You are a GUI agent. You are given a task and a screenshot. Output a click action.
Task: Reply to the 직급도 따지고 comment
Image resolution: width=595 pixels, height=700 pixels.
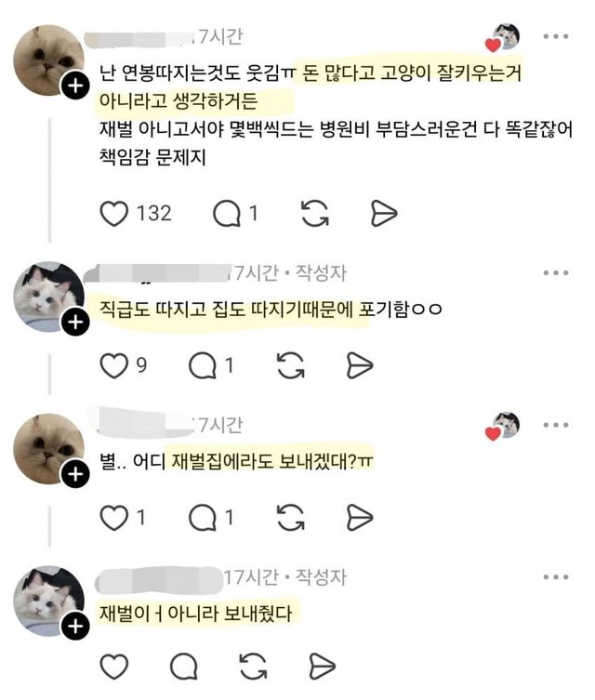[202, 365]
